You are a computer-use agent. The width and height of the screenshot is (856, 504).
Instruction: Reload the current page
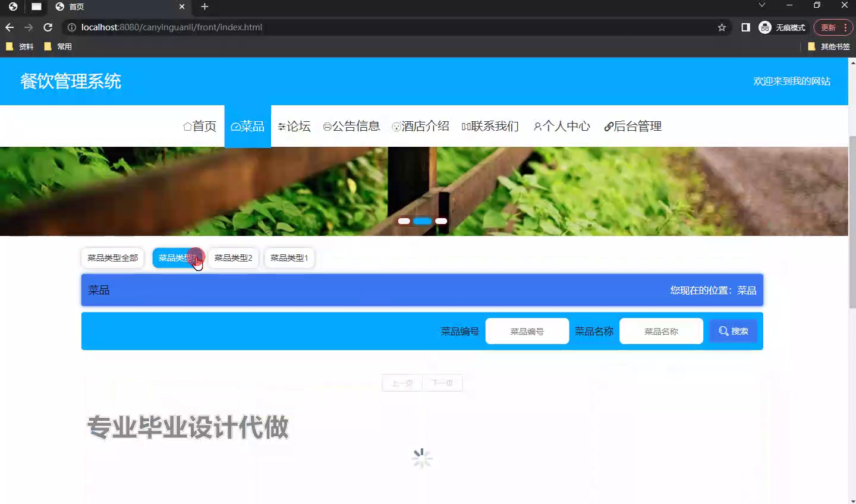tap(48, 27)
